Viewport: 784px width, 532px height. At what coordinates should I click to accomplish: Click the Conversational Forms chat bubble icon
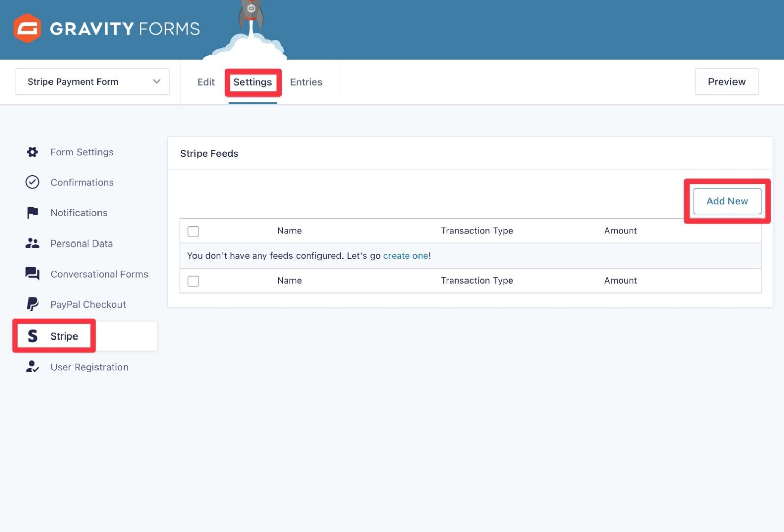32,274
